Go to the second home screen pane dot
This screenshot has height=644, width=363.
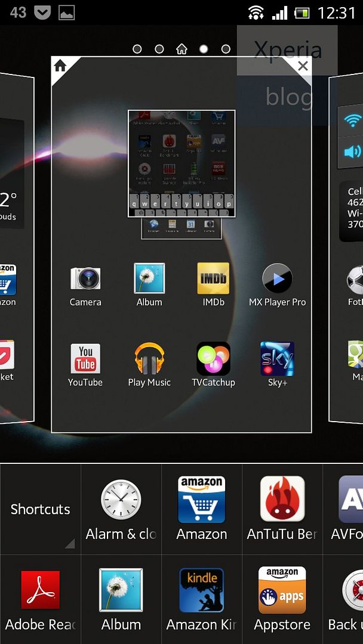coord(159,49)
